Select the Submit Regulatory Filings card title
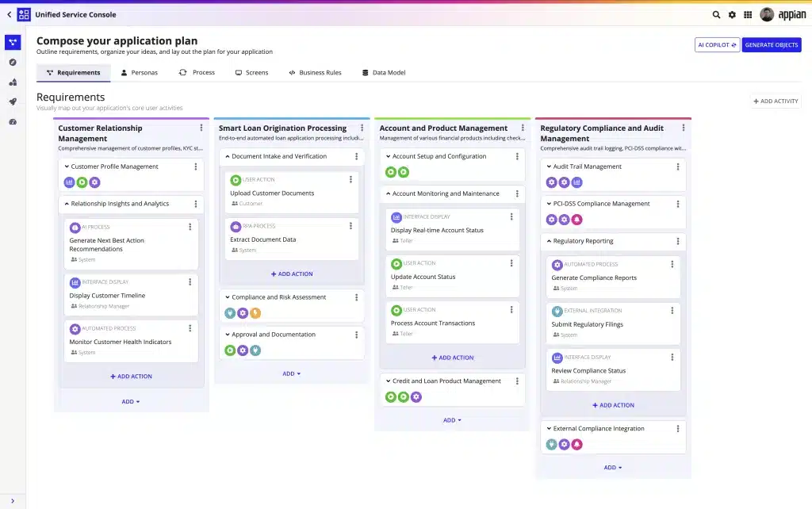Viewport: 812px width, 509px height. pos(587,324)
